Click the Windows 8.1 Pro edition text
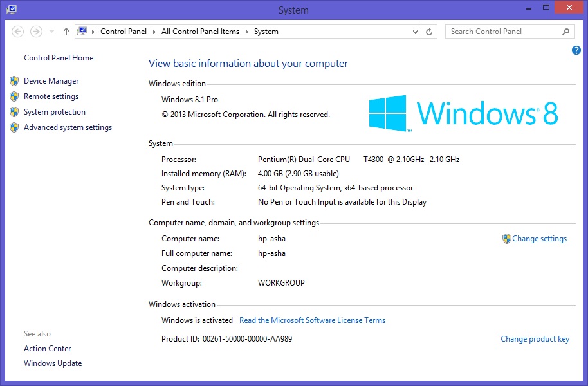The image size is (588, 386). pos(190,100)
